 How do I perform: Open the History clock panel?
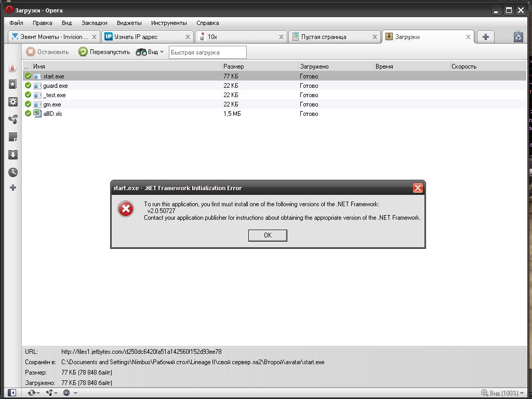(x=12, y=172)
